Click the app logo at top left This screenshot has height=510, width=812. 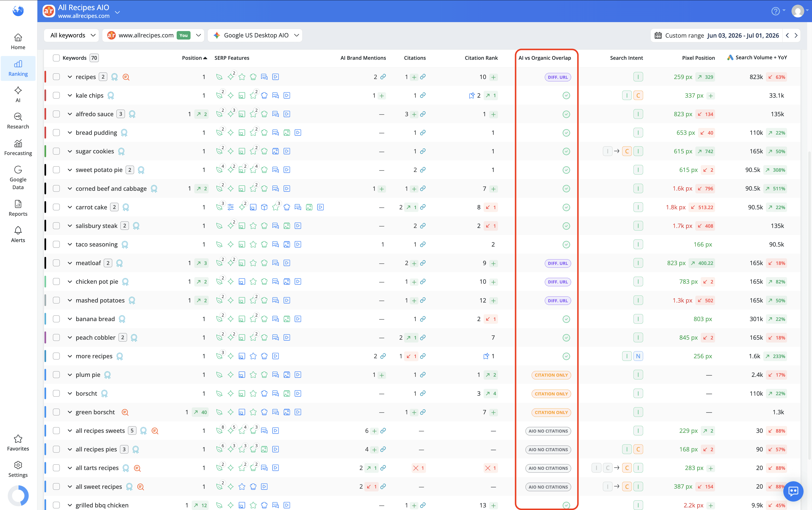click(18, 11)
